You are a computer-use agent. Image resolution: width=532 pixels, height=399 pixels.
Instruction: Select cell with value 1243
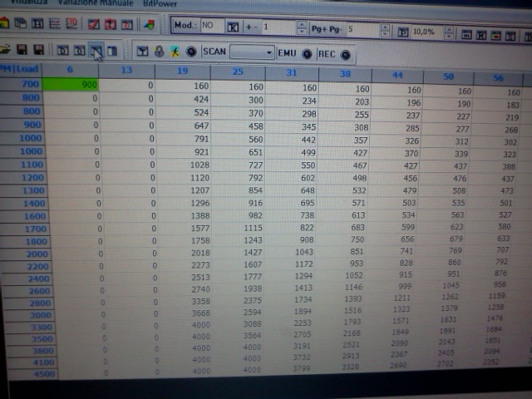[x=238, y=240]
